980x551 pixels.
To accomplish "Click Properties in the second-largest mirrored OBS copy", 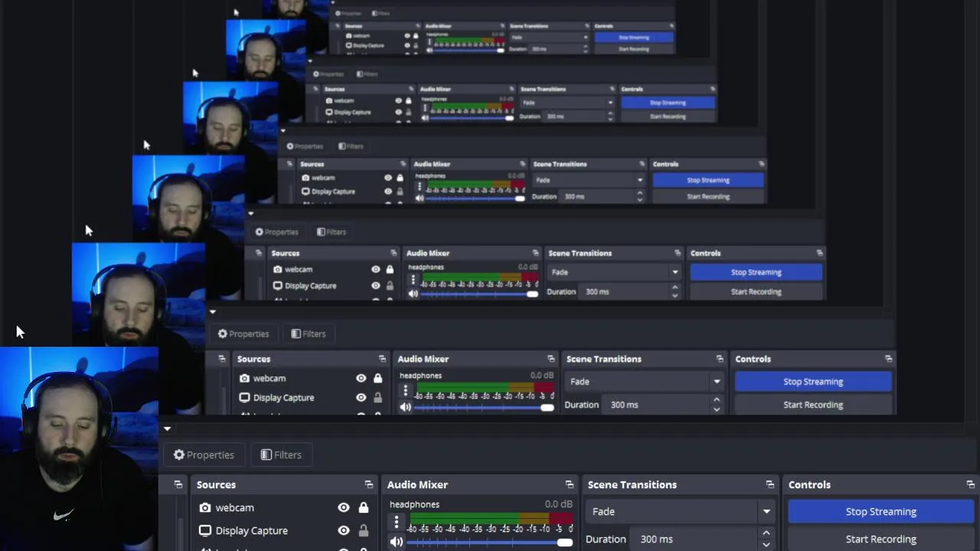I will coord(243,334).
